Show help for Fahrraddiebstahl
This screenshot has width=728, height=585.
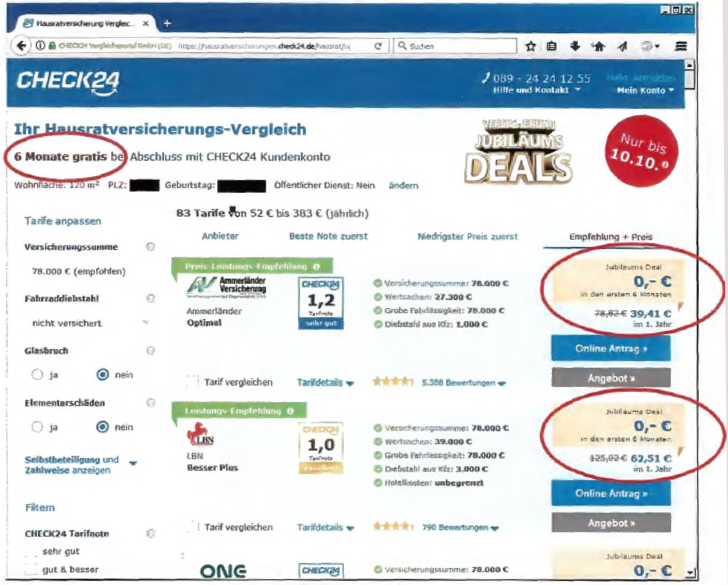(x=150, y=298)
